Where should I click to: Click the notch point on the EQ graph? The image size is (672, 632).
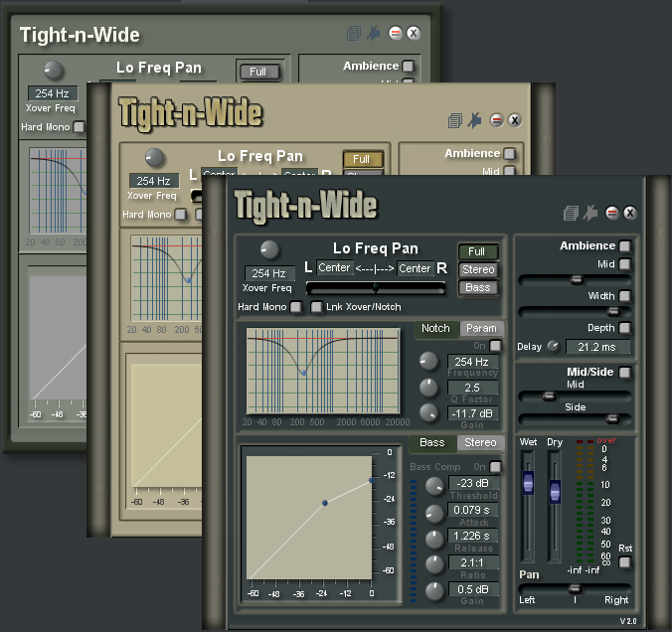point(304,373)
